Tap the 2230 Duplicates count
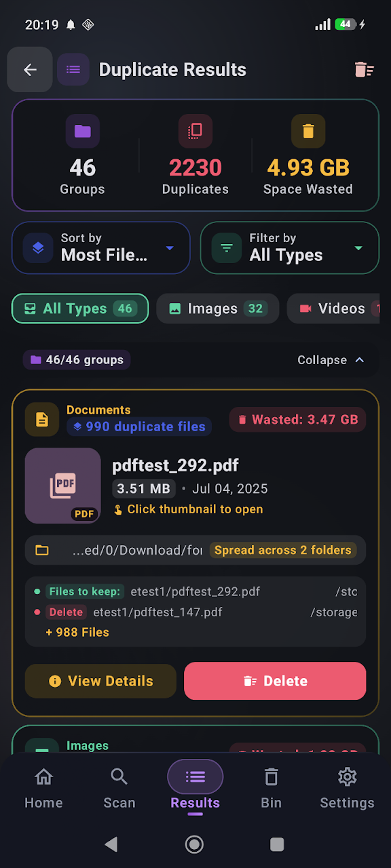This screenshot has width=391, height=868. point(195,167)
